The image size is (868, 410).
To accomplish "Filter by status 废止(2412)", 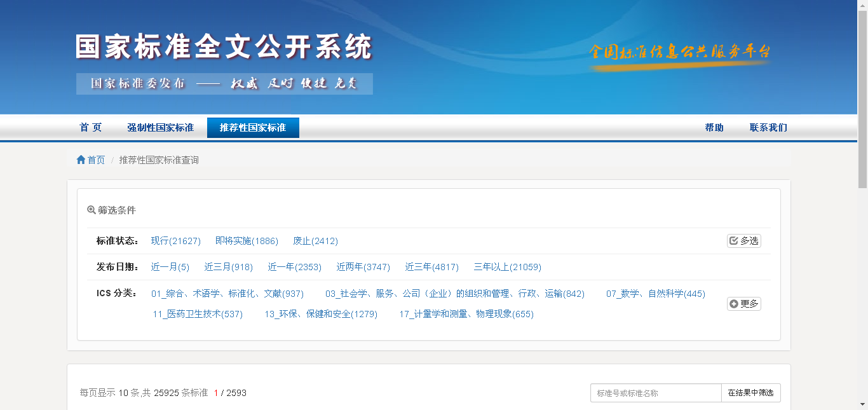I will coord(315,241).
